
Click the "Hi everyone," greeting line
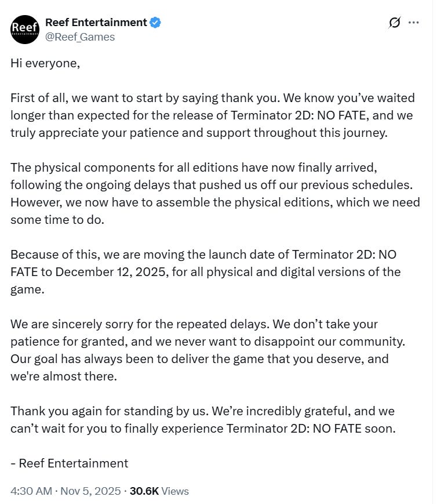click(45, 63)
